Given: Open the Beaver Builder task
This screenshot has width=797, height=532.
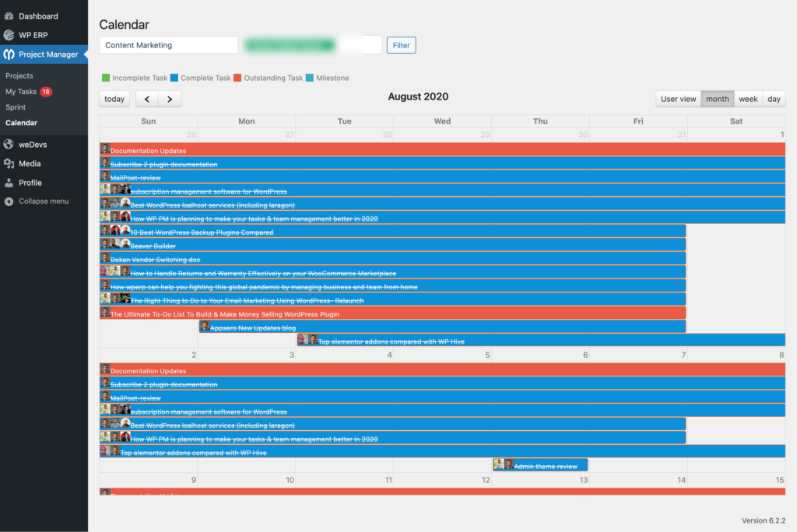Looking at the screenshot, I should tap(393, 246).
